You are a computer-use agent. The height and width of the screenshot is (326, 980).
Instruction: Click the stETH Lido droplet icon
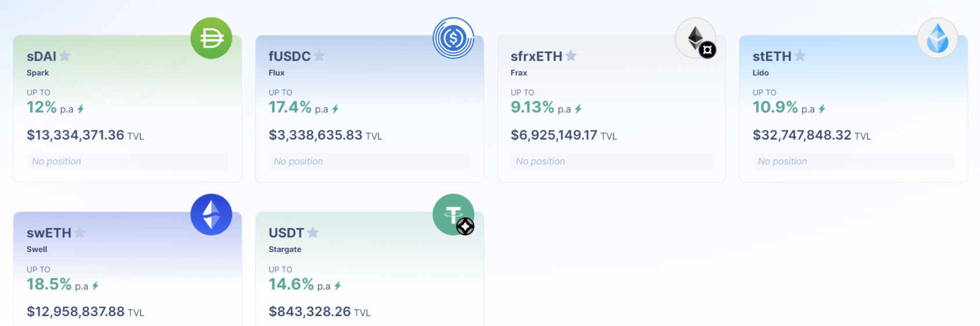937,38
